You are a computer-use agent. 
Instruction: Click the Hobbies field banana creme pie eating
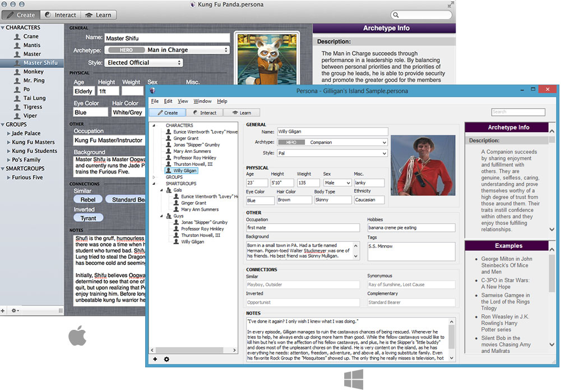[411, 227]
